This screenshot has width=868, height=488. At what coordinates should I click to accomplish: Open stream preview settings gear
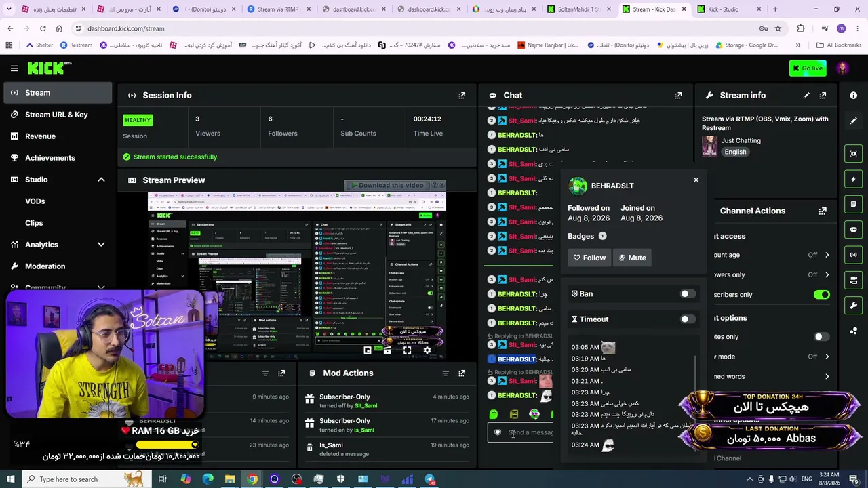(427, 350)
